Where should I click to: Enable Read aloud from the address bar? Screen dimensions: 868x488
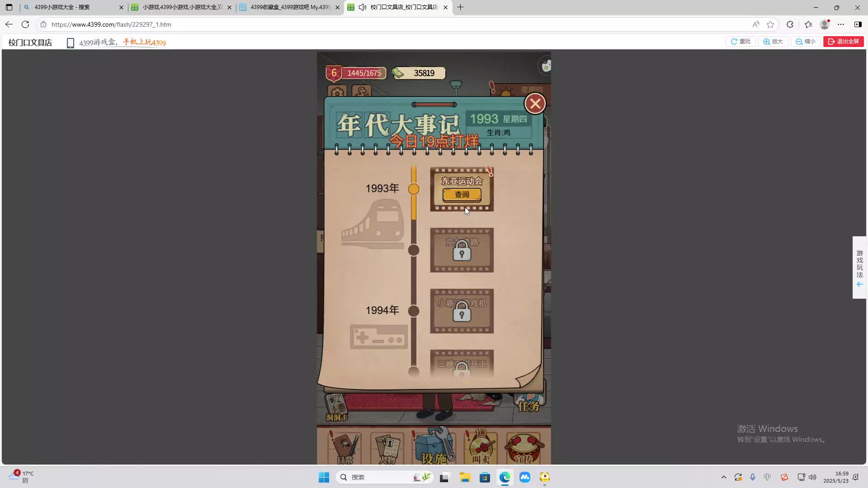(756, 24)
